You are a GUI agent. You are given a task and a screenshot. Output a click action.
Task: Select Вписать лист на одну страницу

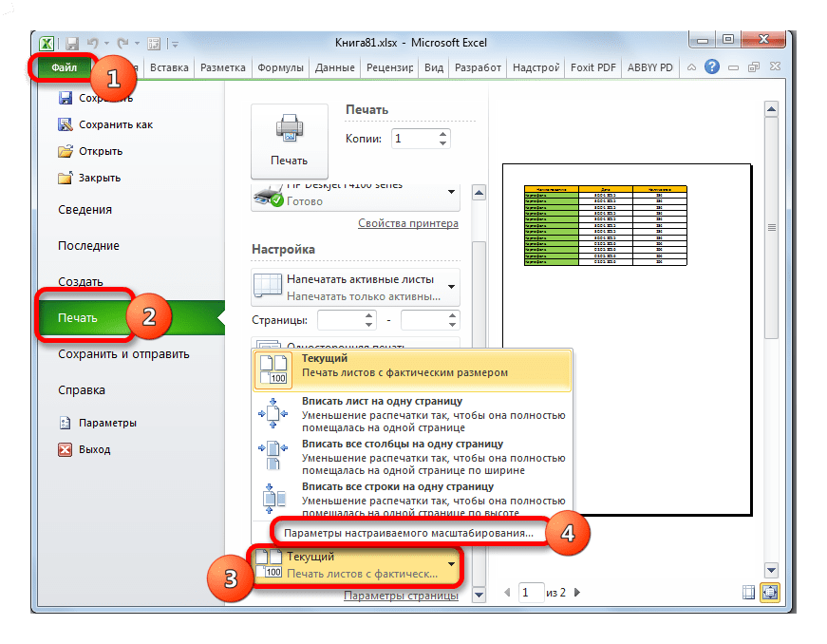412,414
